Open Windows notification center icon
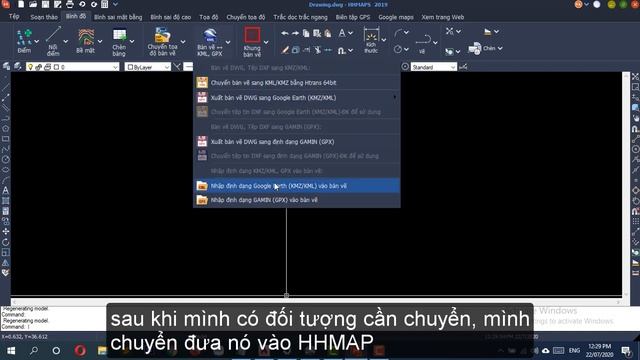Viewport: 640px width, 360px height. [x=626, y=351]
